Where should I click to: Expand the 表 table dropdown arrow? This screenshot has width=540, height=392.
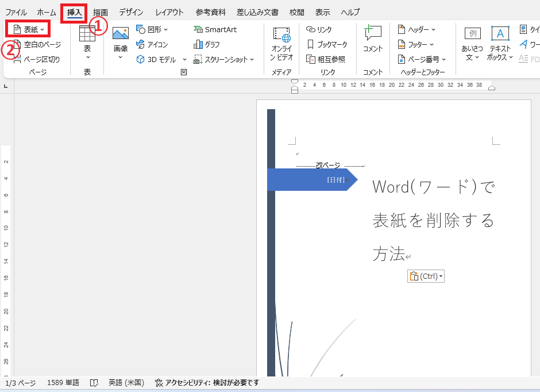click(x=88, y=57)
